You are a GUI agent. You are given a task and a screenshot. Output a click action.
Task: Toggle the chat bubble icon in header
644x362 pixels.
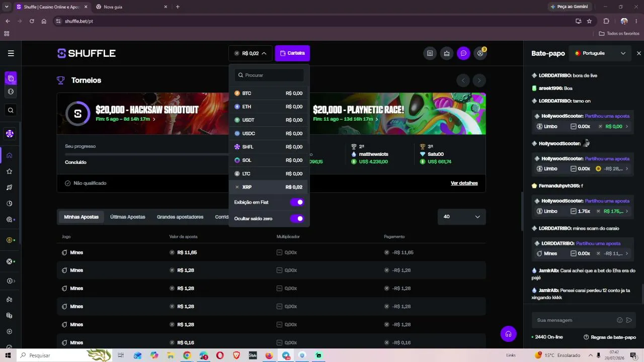[x=463, y=53]
